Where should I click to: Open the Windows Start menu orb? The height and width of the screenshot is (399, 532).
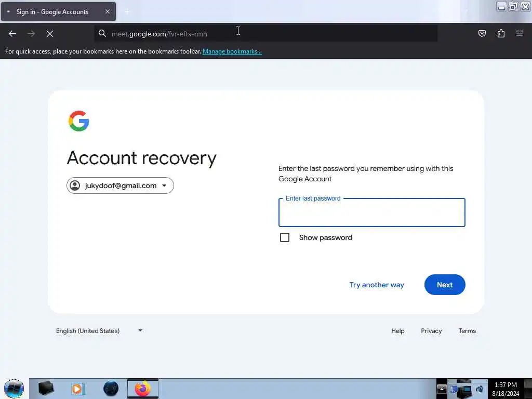(14, 389)
